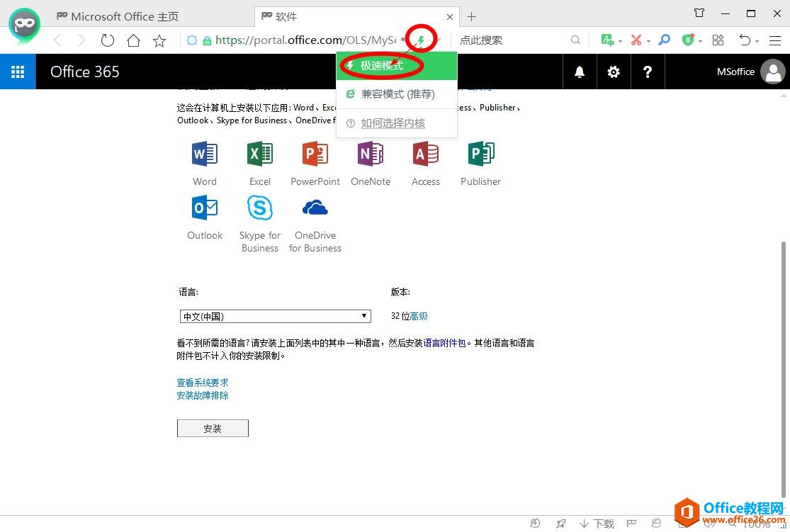Expand the 中文(中国) language dropdown
Image resolution: width=790 pixels, height=532 pixels.
(276, 317)
